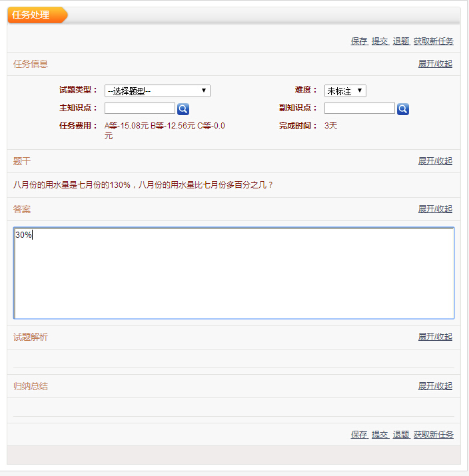Screen dimensions: 469x476
Task: Click bottom 保存 link
Action: (x=359, y=435)
